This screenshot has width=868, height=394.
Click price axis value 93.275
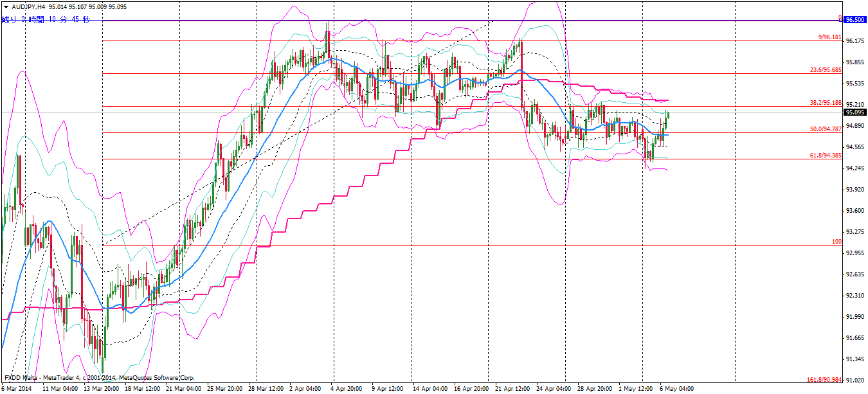[x=855, y=231]
